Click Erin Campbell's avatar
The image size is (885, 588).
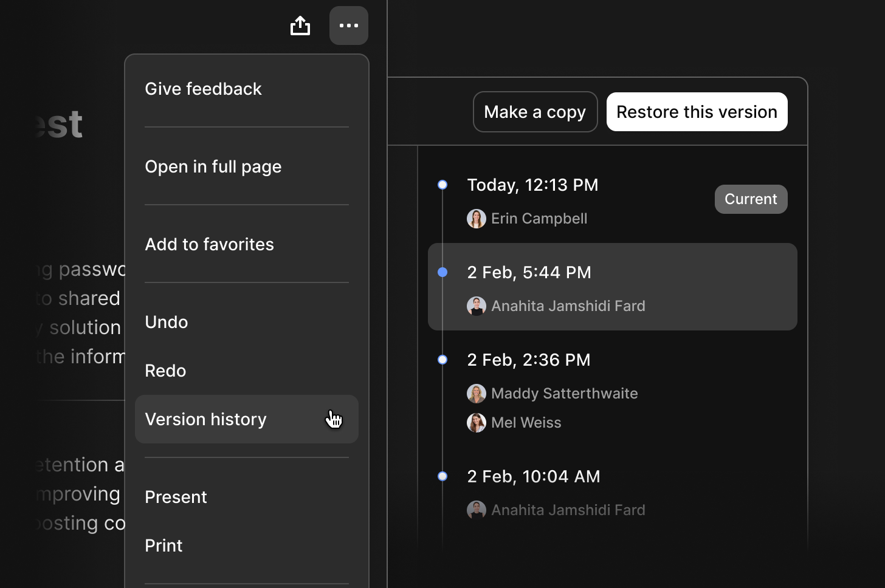click(x=477, y=219)
